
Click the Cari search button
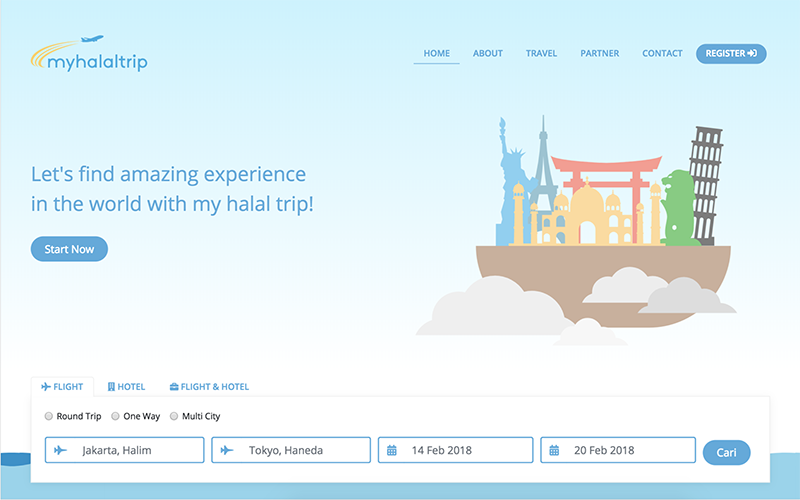[x=726, y=453]
